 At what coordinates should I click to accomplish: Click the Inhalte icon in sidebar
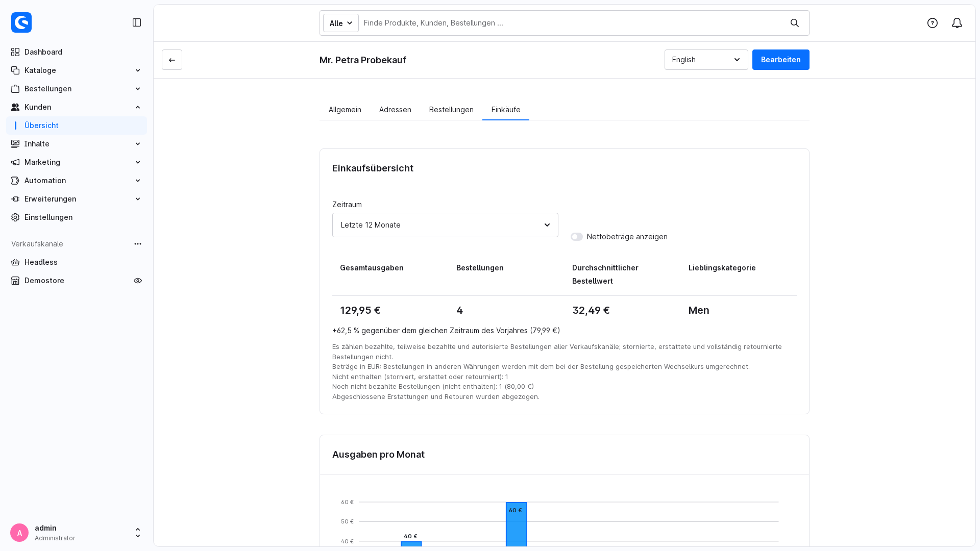[15, 144]
